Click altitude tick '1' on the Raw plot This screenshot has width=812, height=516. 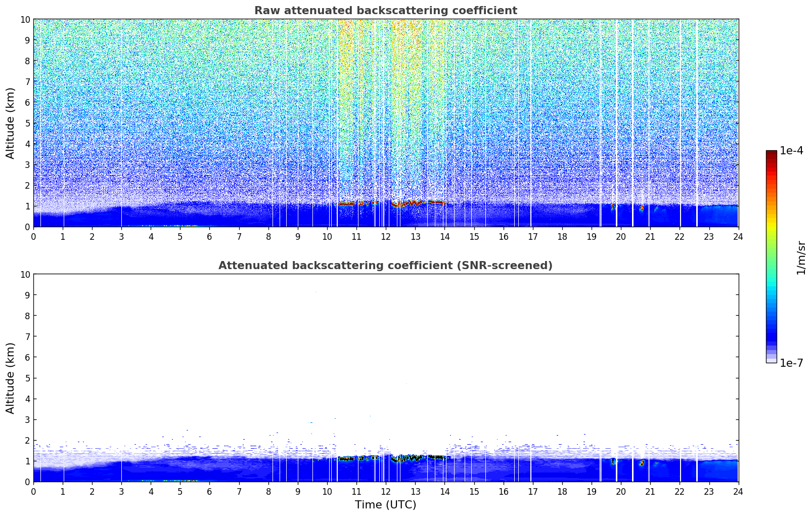click(27, 206)
